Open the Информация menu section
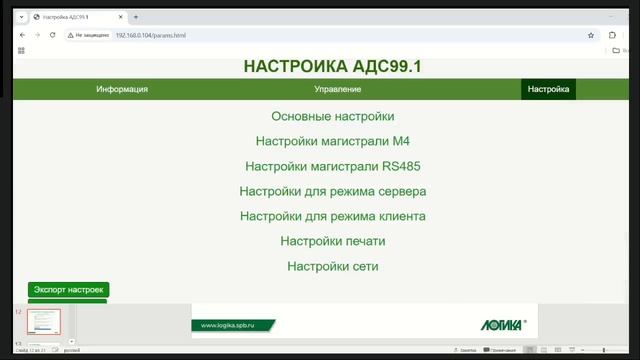Viewport: 640px width, 360px height. (x=122, y=89)
